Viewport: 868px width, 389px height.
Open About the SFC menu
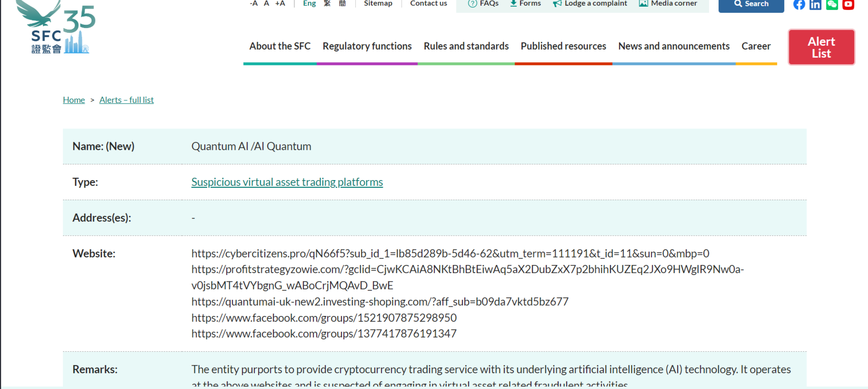pyautogui.click(x=280, y=46)
